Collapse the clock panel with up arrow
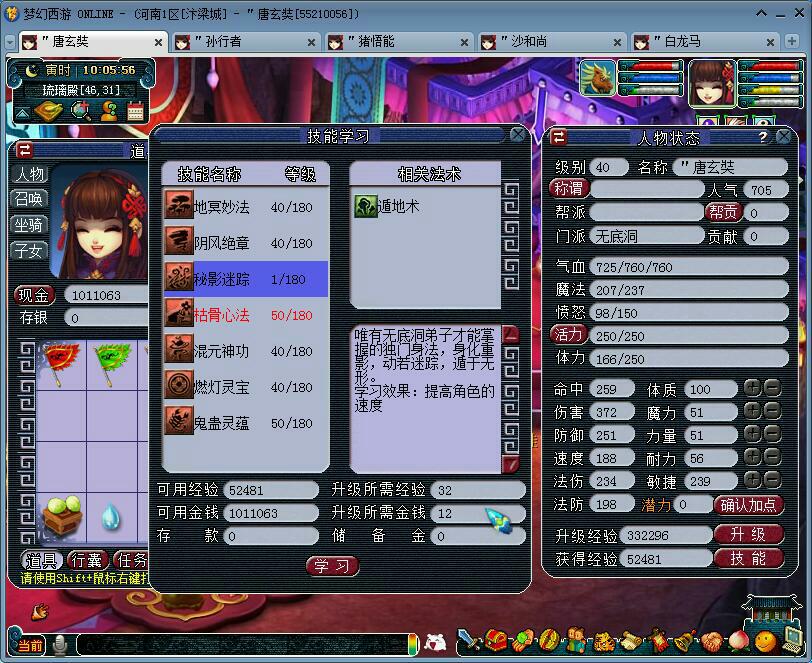812x663 pixels. click(x=22, y=112)
